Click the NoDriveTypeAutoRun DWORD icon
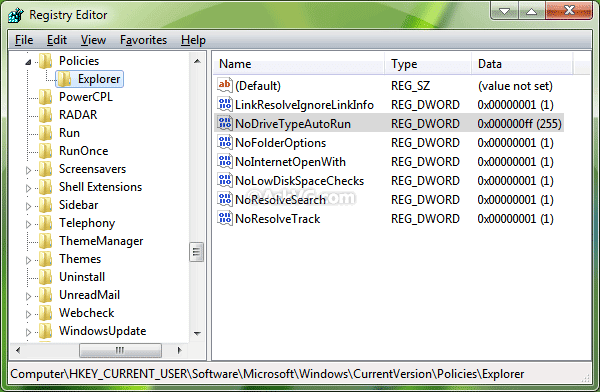The height and width of the screenshot is (392, 600). tap(225, 123)
